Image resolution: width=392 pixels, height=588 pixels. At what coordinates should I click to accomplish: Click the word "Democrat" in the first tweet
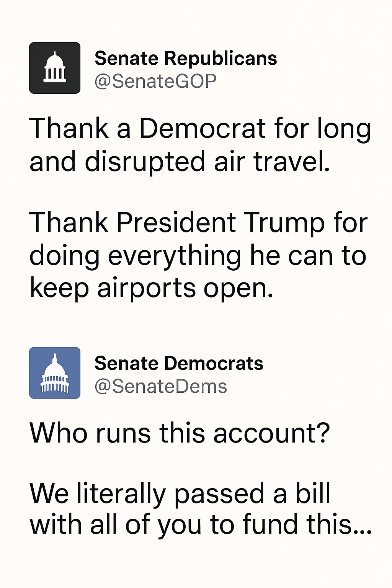[203, 129]
